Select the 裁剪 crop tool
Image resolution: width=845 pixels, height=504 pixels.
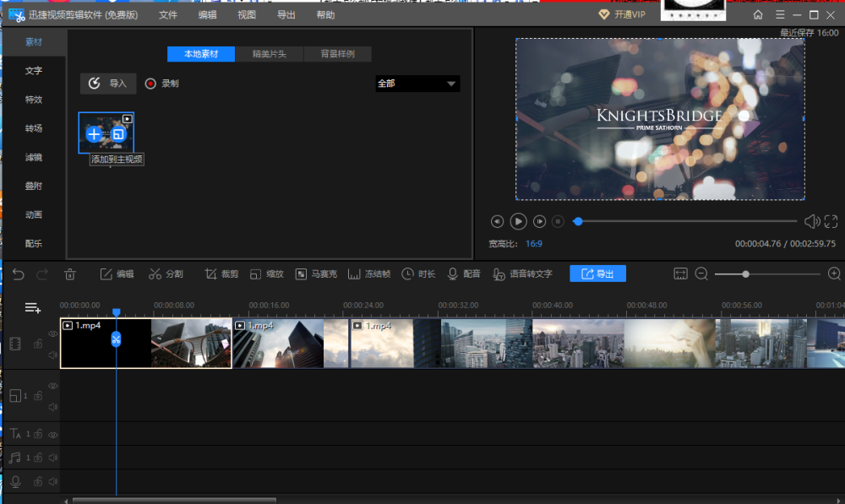(221, 274)
